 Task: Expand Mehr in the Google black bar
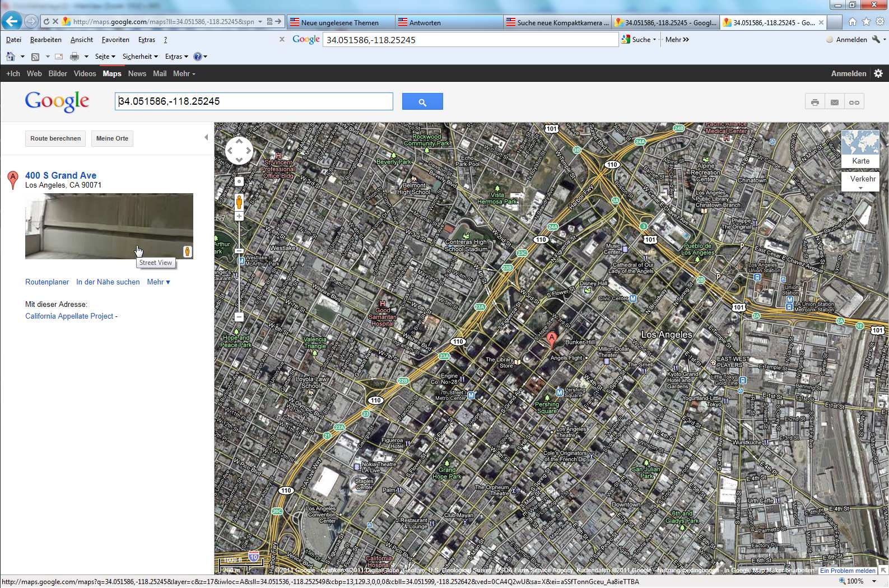click(184, 74)
